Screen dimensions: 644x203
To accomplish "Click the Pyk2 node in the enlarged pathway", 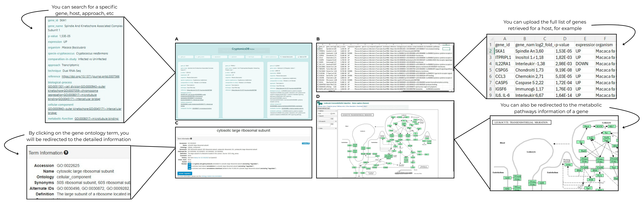I will [591, 138].
